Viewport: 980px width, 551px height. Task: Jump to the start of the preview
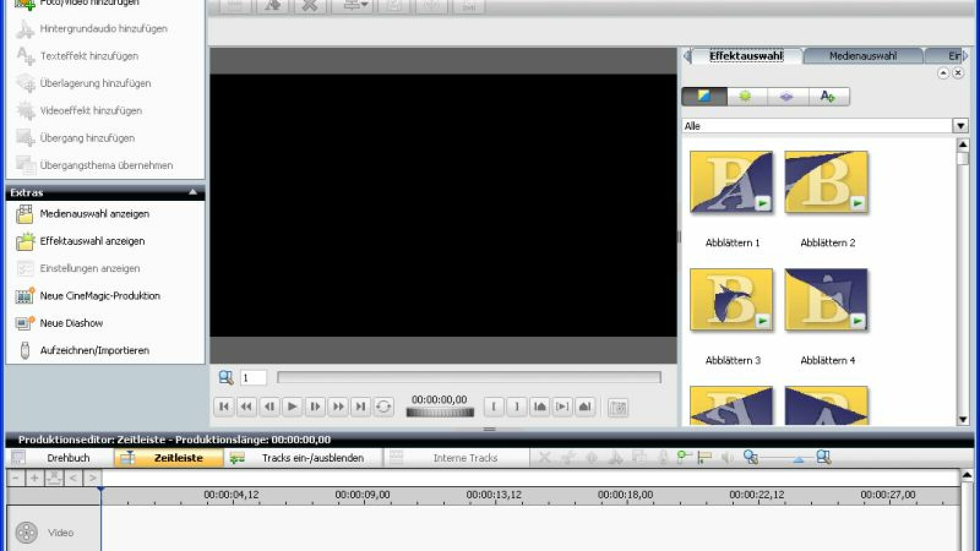coord(224,407)
